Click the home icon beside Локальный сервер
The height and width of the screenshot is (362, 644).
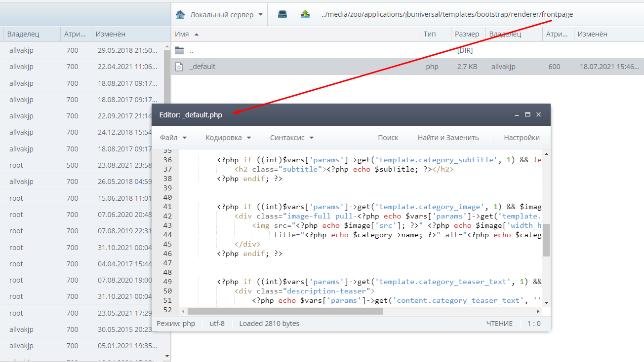[180, 15]
